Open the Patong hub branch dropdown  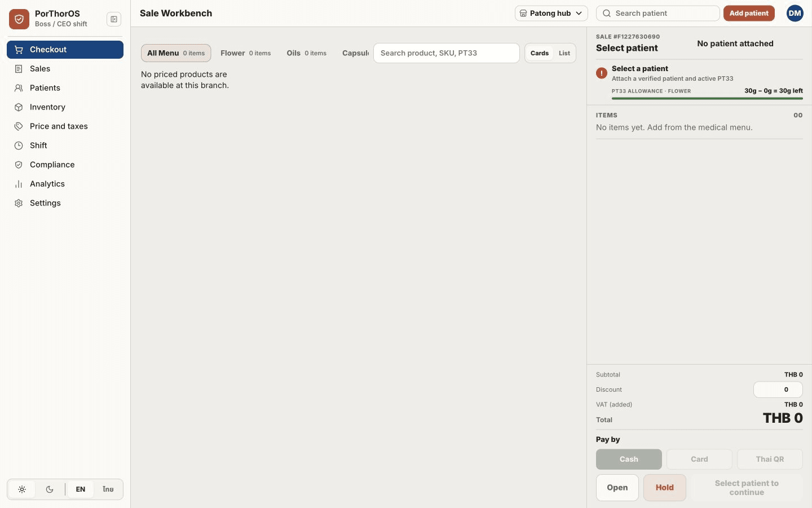tap(551, 14)
